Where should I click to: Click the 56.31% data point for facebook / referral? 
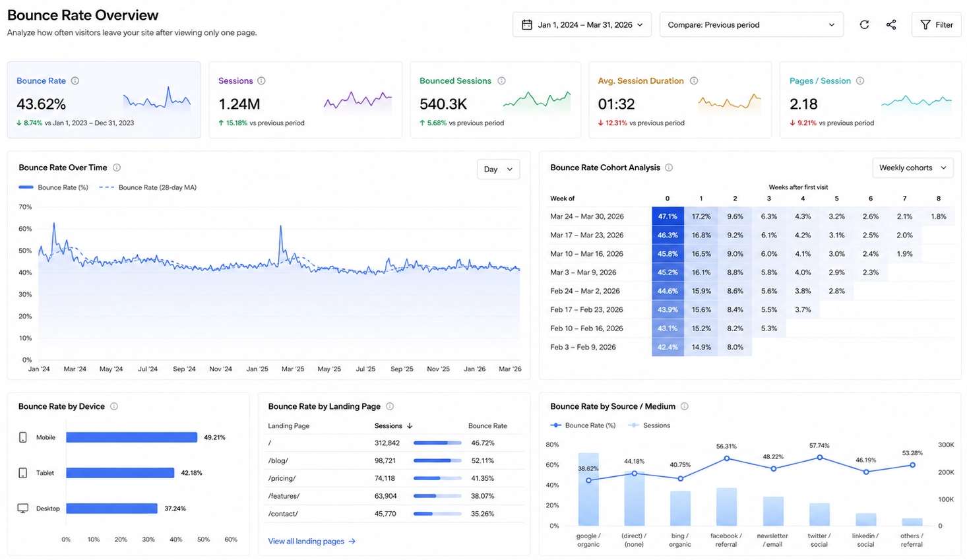coord(727,458)
